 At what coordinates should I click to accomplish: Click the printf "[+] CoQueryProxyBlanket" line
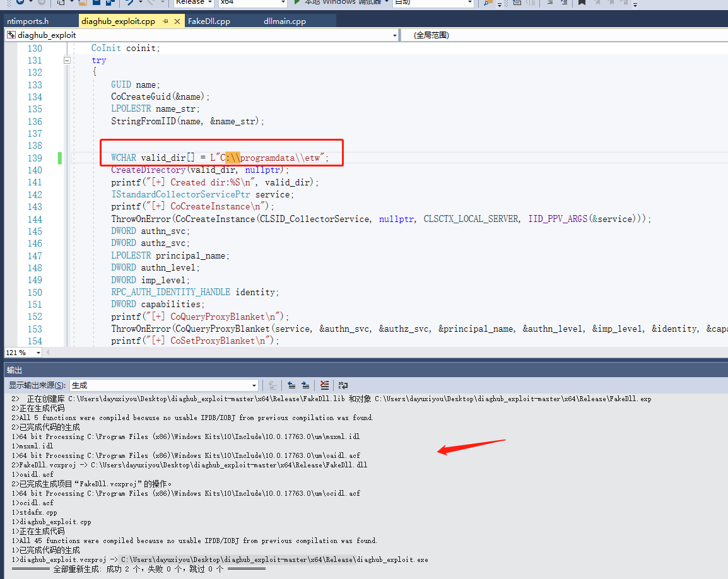(199, 317)
